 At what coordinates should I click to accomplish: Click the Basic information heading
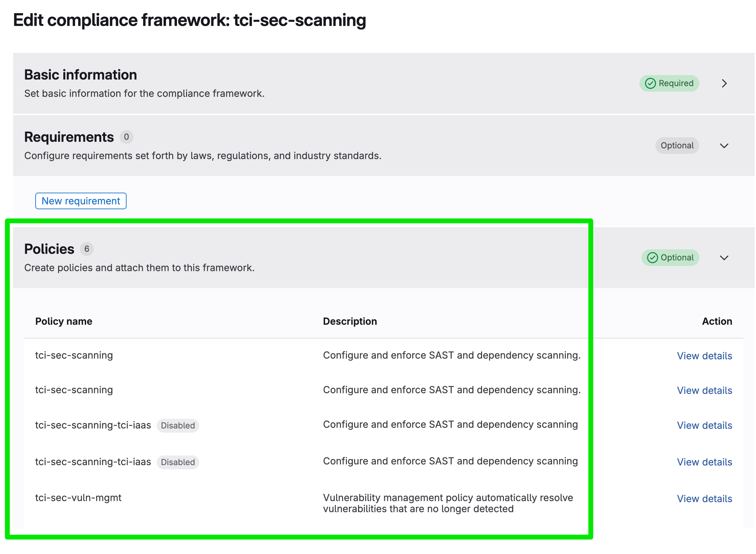pos(81,75)
